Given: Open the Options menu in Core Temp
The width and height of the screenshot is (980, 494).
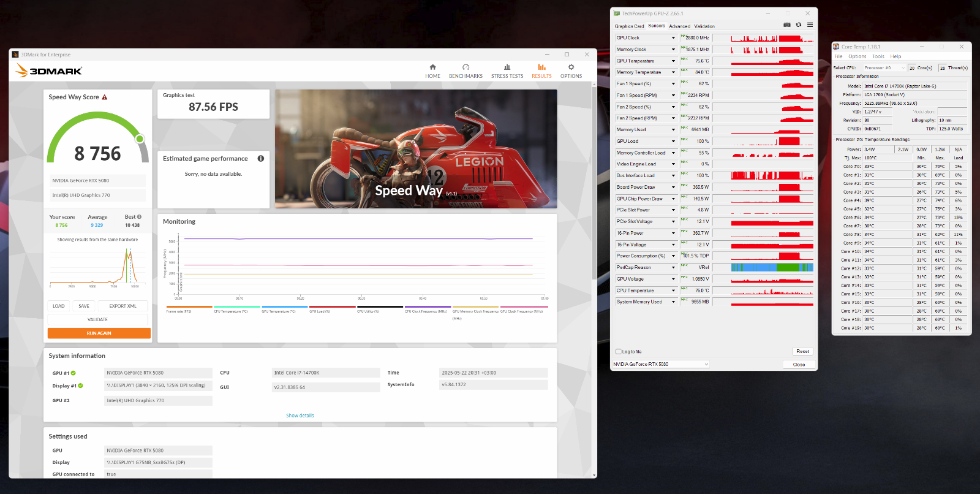Looking at the screenshot, I should click(x=857, y=56).
